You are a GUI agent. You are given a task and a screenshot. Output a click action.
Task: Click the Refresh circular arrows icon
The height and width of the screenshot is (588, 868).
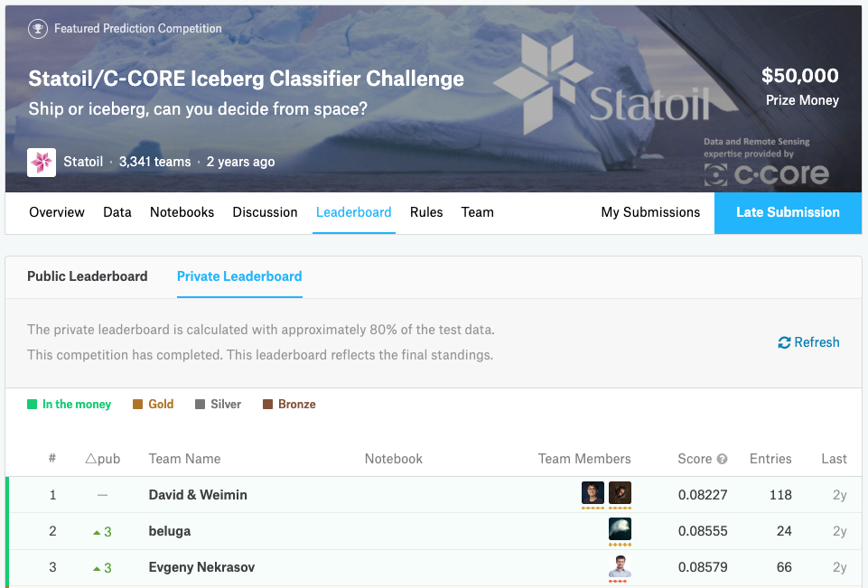click(784, 342)
